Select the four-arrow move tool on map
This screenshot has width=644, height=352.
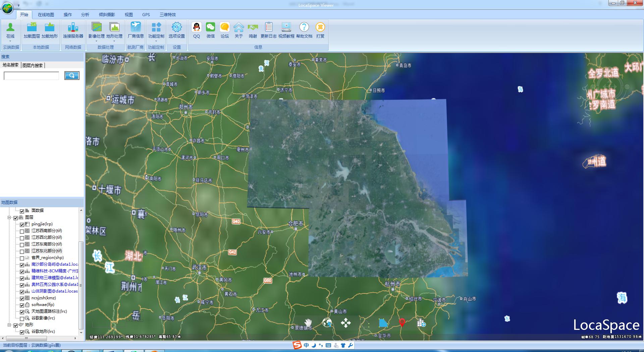coord(346,323)
